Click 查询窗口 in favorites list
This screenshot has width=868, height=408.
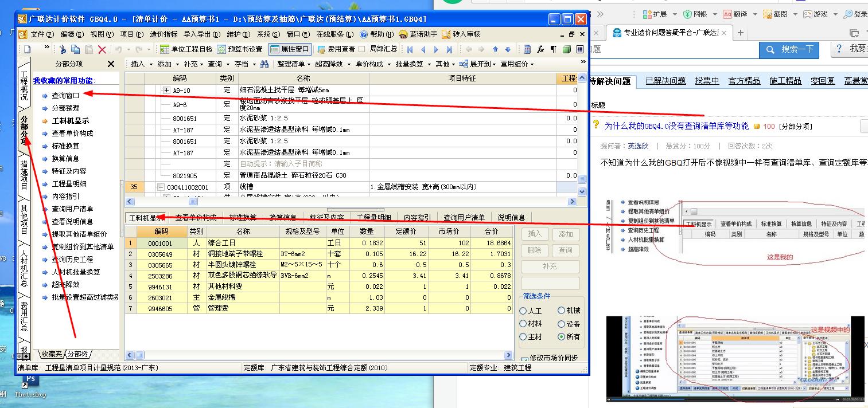[x=65, y=95]
